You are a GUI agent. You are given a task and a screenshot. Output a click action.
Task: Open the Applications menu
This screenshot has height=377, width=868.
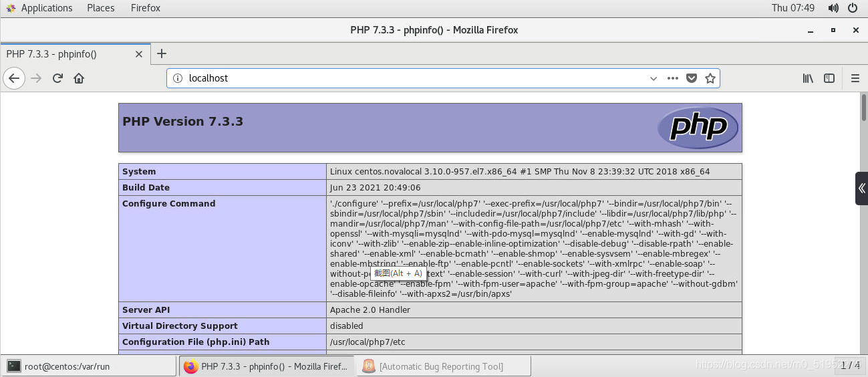click(39, 8)
